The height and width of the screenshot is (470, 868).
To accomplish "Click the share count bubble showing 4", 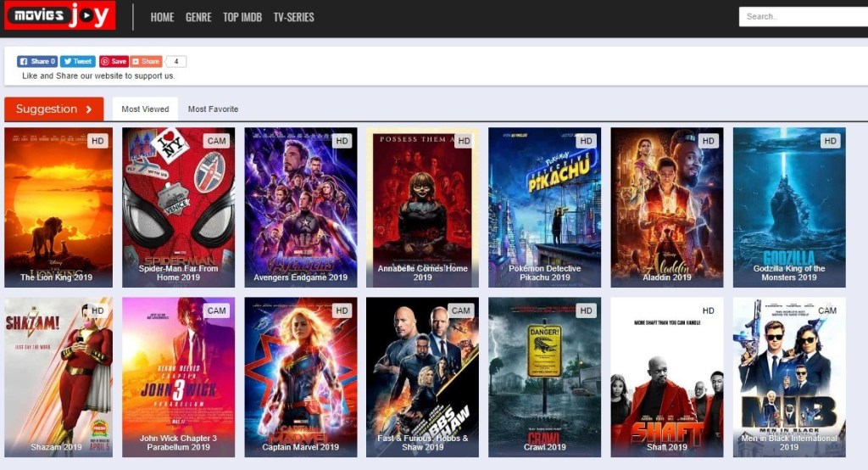I will pos(176,61).
